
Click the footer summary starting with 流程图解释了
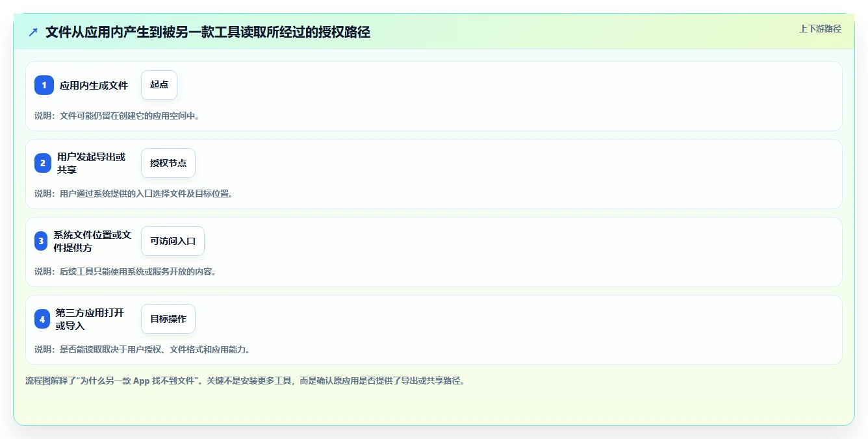click(x=245, y=381)
